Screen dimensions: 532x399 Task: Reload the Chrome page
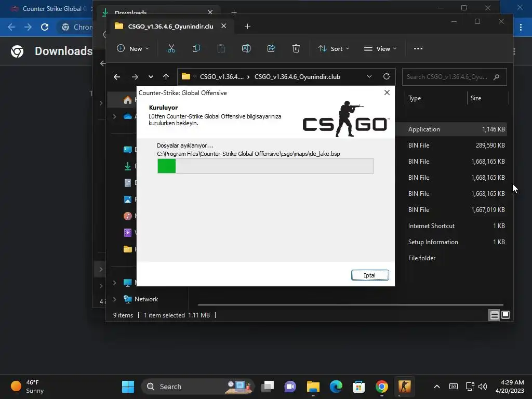(x=45, y=27)
